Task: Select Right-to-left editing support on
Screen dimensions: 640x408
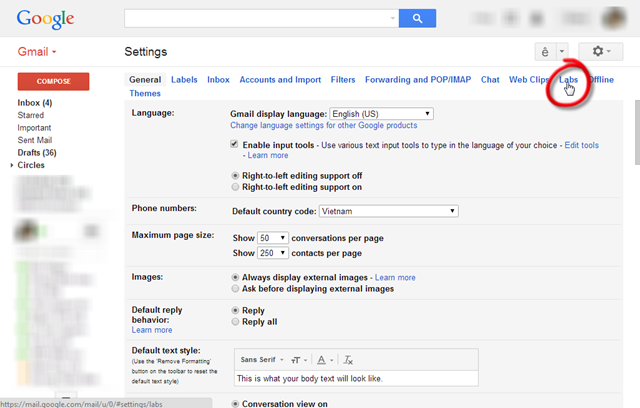Action: [235, 187]
